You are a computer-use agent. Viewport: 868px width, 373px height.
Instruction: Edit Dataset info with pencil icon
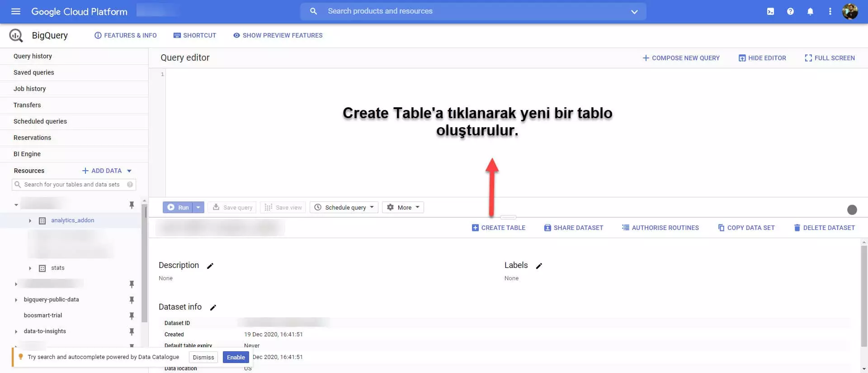coord(213,307)
